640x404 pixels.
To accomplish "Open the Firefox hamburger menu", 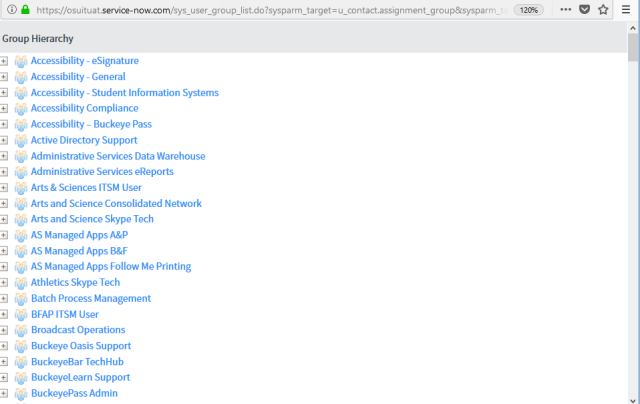I will (x=626, y=9).
